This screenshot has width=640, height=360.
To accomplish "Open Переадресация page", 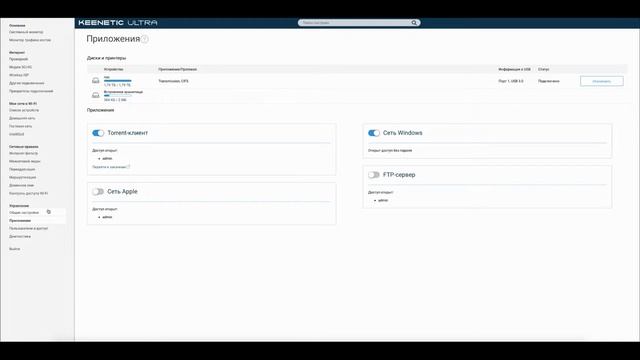I will coord(22,169).
